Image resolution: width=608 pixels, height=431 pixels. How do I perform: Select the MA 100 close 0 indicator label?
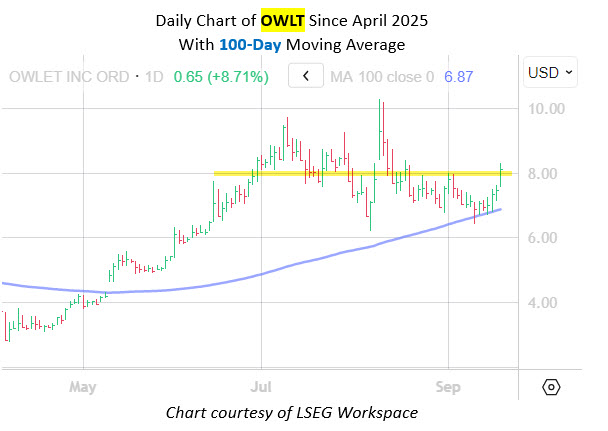click(x=382, y=77)
